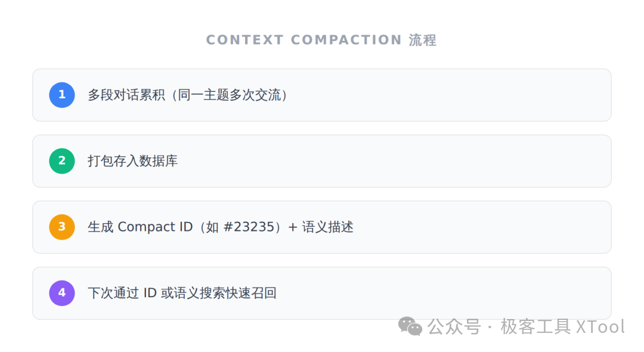
Task: Click the 快速召回 text in step four
Action: pyautogui.click(x=250, y=294)
